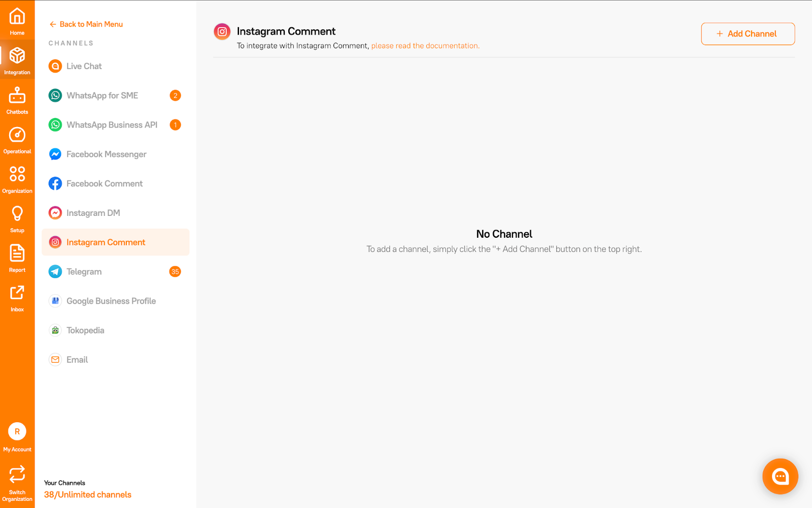Click the 'Your Channels' label text
The height and width of the screenshot is (508, 812).
tap(64, 483)
